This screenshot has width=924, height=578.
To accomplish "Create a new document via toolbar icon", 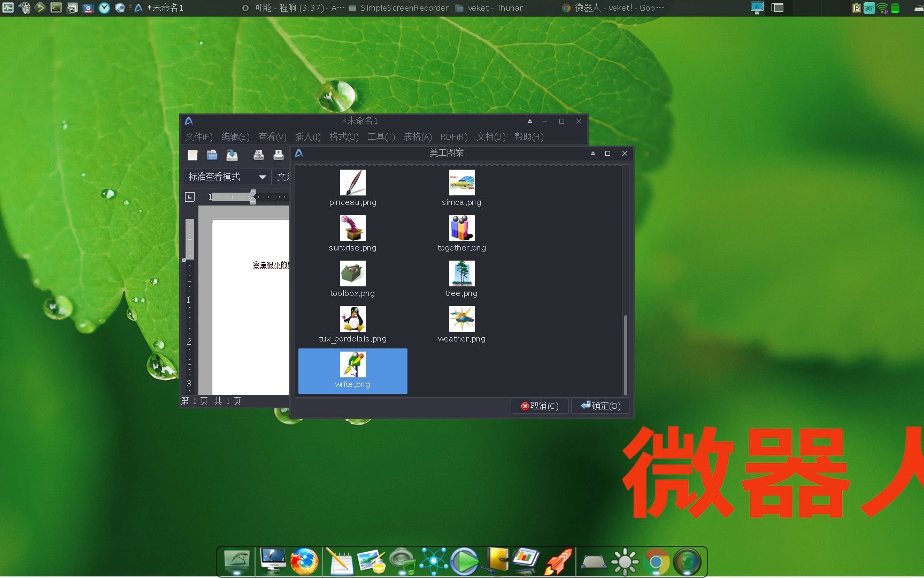I will click(193, 155).
